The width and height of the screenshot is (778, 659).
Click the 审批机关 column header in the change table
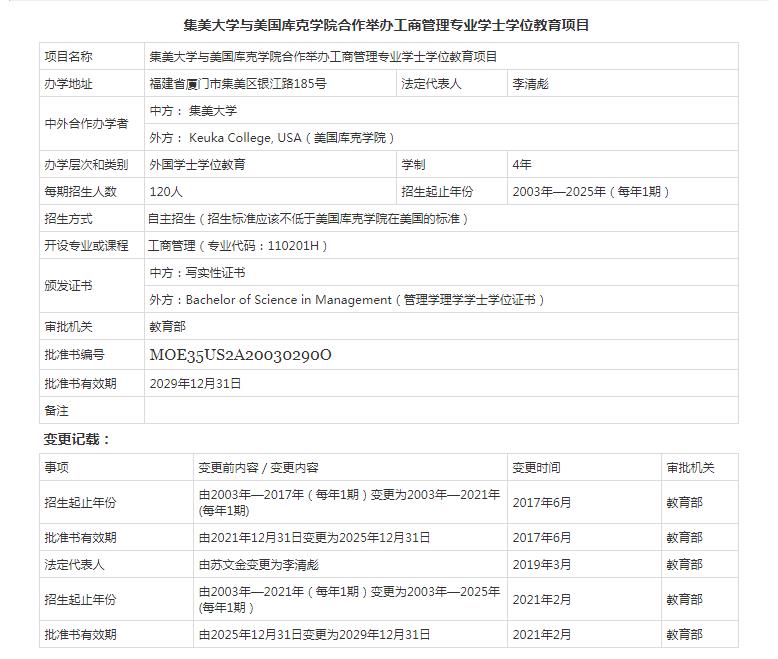690,467
